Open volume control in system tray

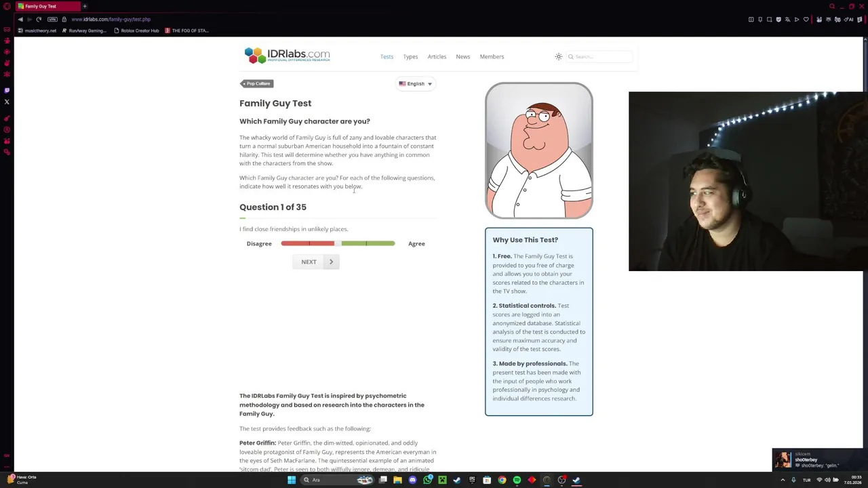(827, 480)
